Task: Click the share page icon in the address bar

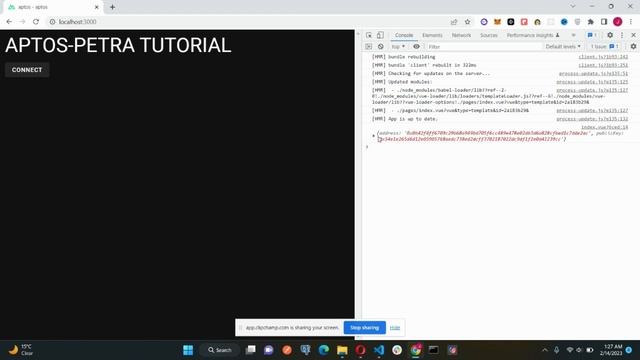Action: (x=454, y=22)
